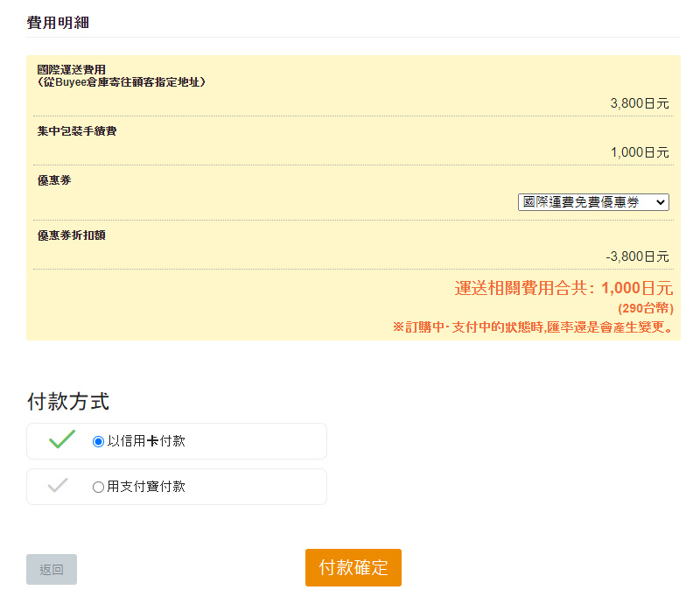Click the -3,800日元 discount amount

637,256
